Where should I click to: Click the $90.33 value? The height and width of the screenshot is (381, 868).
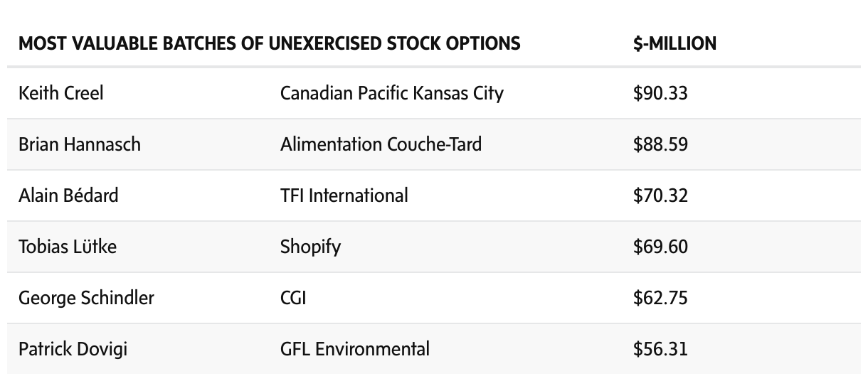pos(660,93)
